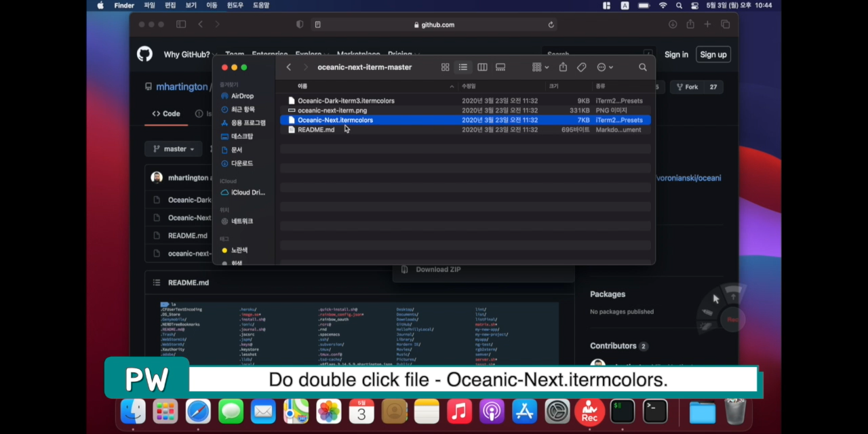Image resolution: width=868 pixels, height=434 pixels.
Task: Open 파일 menu in menu bar
Action: coord(149,5)
